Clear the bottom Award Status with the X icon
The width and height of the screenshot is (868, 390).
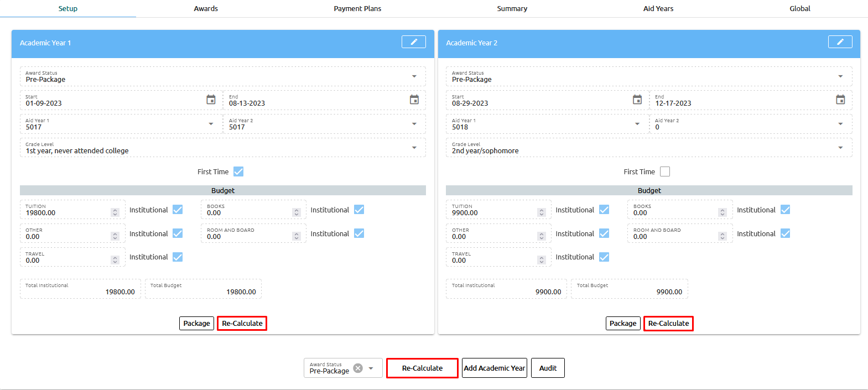pos(358,368)
